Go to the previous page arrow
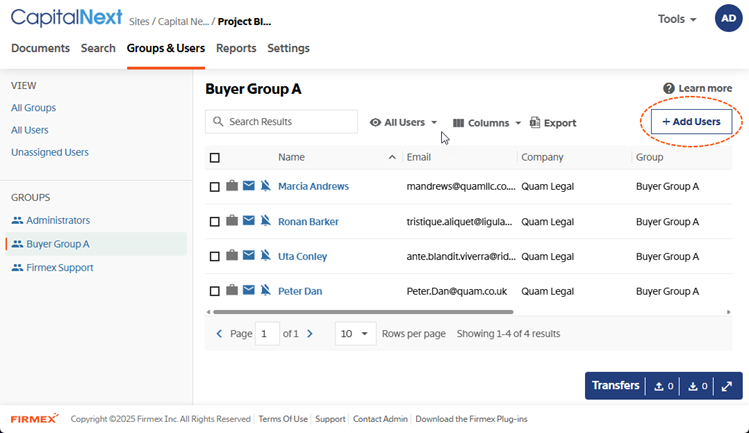The width and height of the screenshot is (749, 433). tap(219, 334)
